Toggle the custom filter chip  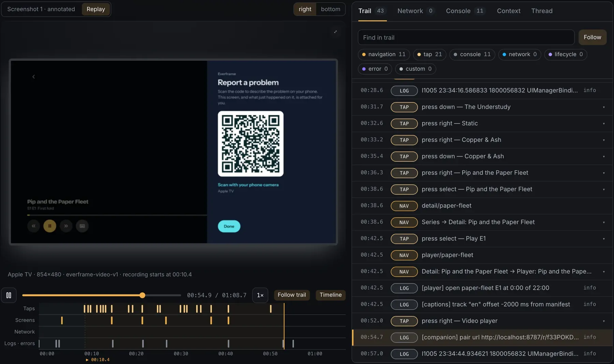(x=415, y=69)
